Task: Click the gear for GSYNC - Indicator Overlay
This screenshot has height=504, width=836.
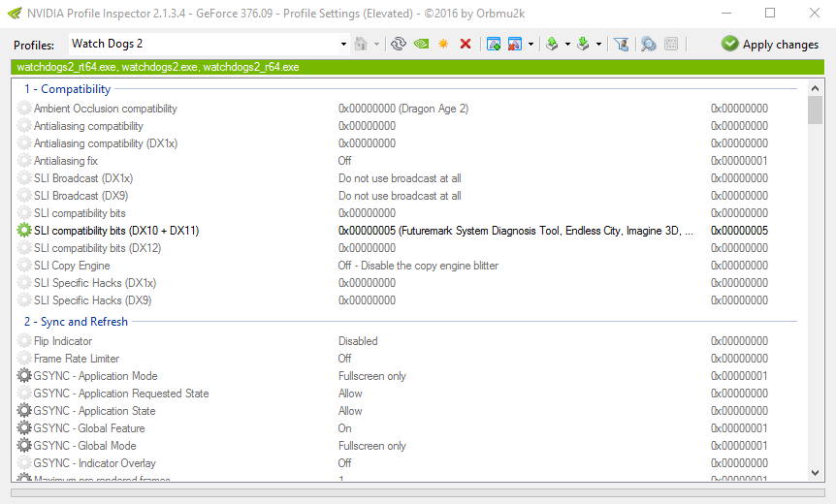Action: coord(24,463)
